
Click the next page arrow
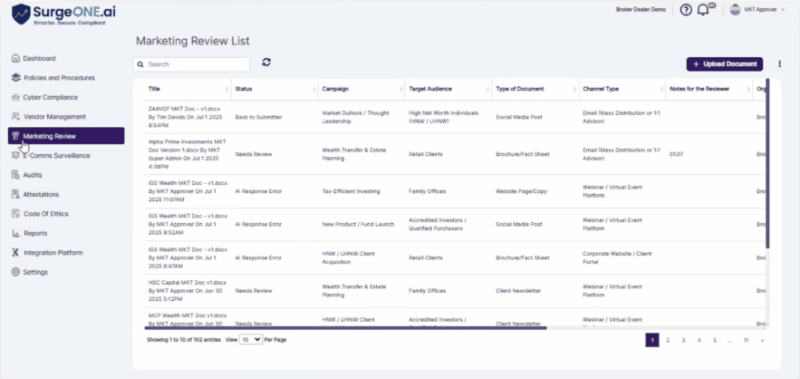coord(762,340)
